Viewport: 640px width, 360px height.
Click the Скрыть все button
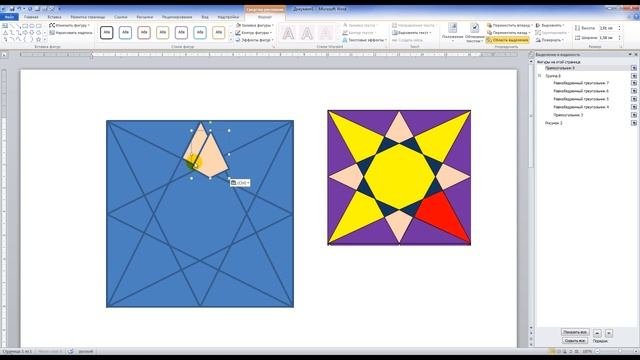coord(575,340)
